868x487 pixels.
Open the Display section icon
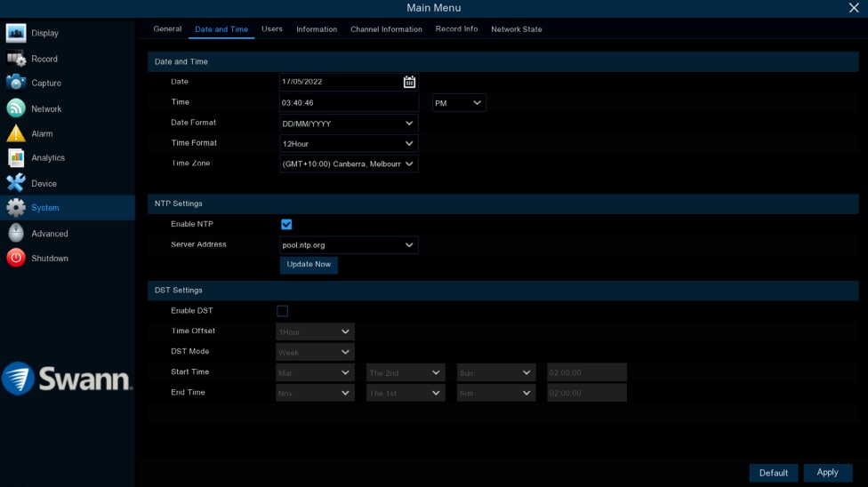click(x=16, y=34)
